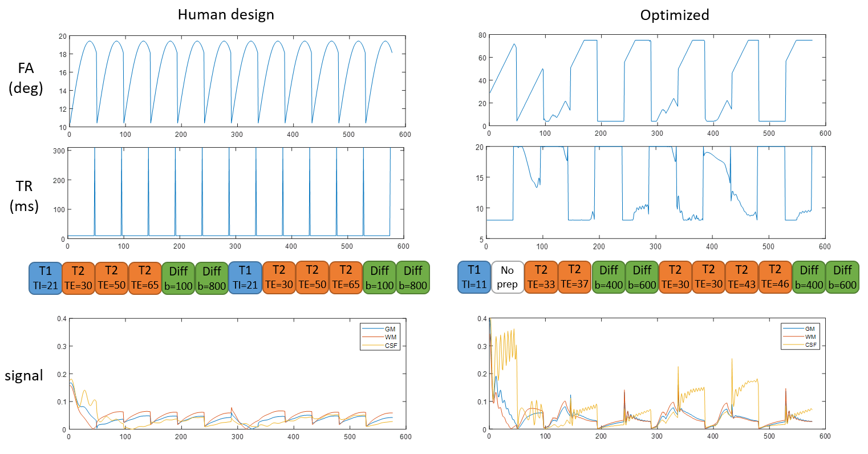Click the Human design title
The width and height of the screenshot is (868, 454).
tap(226, 15)
